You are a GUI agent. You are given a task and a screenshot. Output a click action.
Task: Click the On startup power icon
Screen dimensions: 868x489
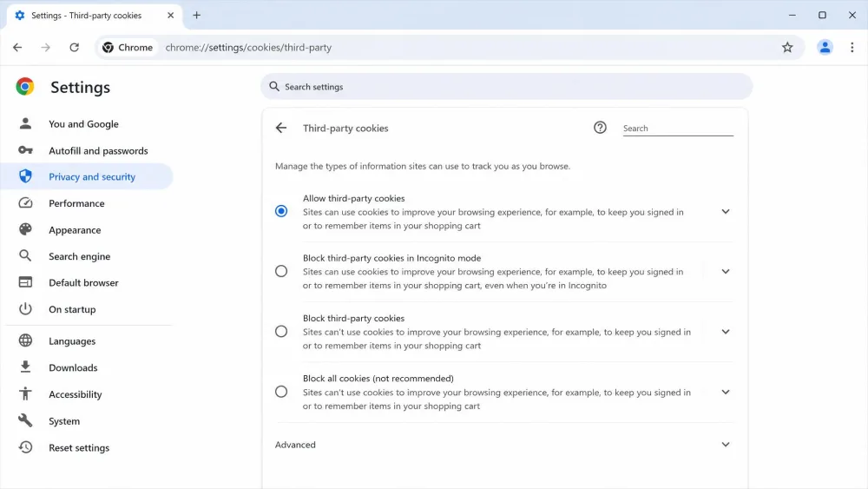25,309
